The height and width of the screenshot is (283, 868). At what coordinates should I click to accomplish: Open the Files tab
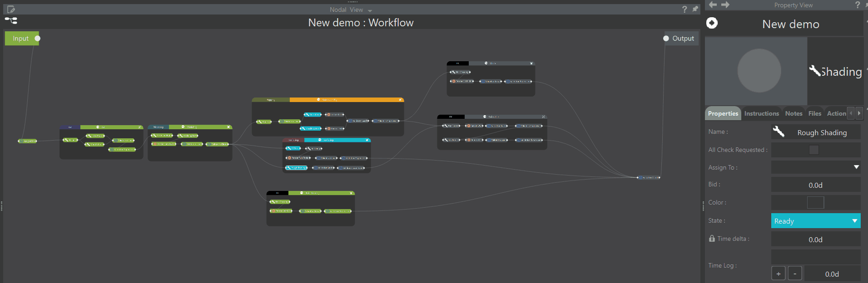click(814, 113)
